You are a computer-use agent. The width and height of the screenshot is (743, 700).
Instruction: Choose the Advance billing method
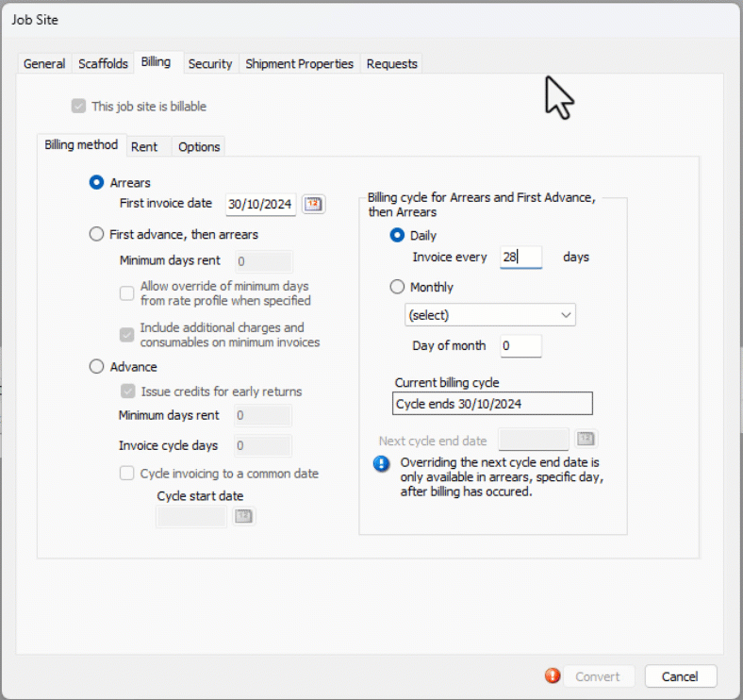click(96, 367)
